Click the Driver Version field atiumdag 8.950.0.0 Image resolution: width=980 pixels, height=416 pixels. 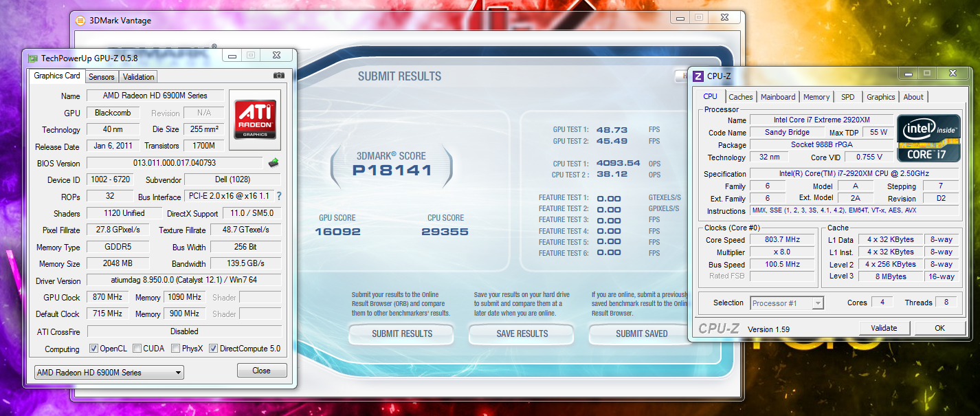point(183,281)
